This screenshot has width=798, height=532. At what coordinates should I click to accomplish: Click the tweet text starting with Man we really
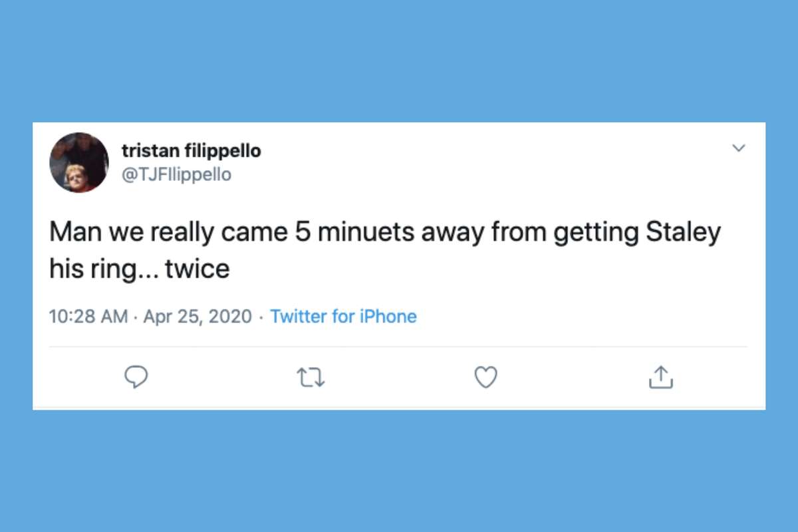click(x=386, y=251)
